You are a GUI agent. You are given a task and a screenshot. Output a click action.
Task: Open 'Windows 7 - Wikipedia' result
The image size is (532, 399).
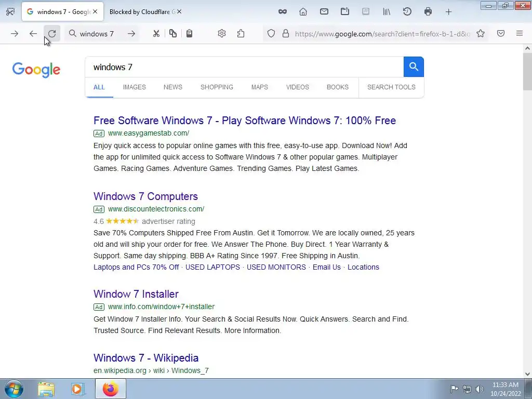146,358
